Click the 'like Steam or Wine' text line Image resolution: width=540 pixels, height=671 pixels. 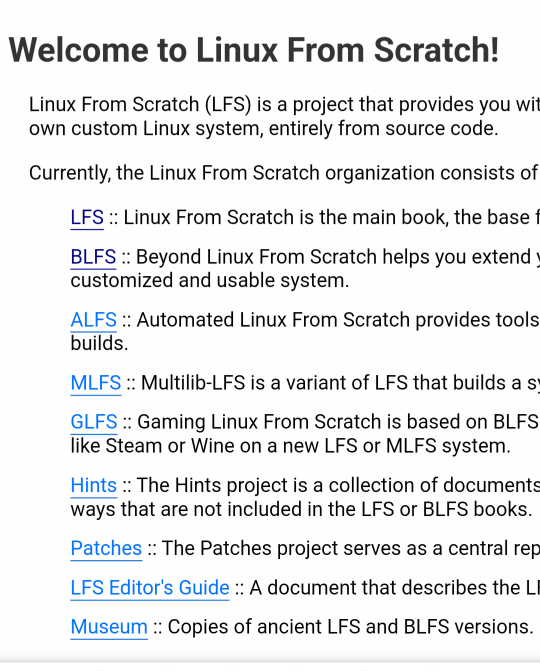[x=291, y=446]
